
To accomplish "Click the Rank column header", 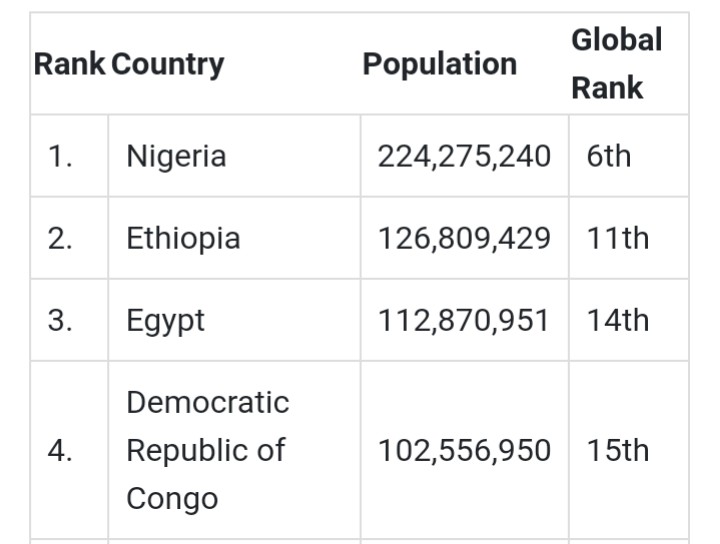I will pos(70,64).
